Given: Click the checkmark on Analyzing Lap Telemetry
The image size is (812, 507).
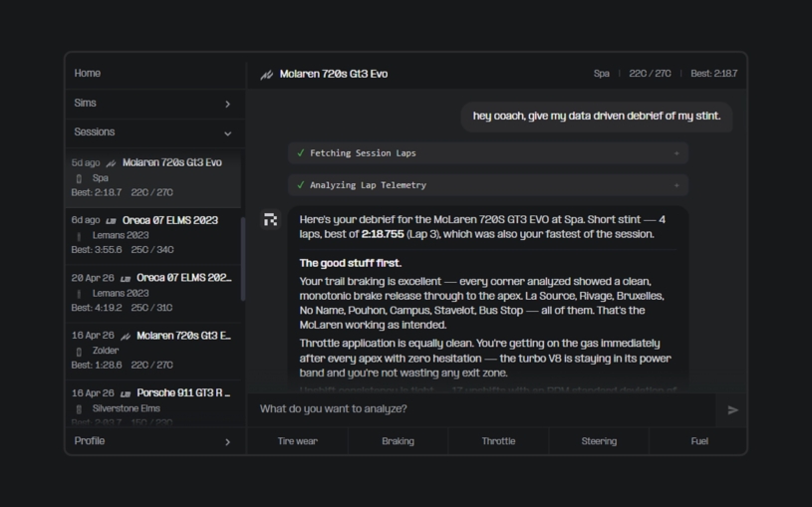Looking at the screenshot, I should point(301,185).
